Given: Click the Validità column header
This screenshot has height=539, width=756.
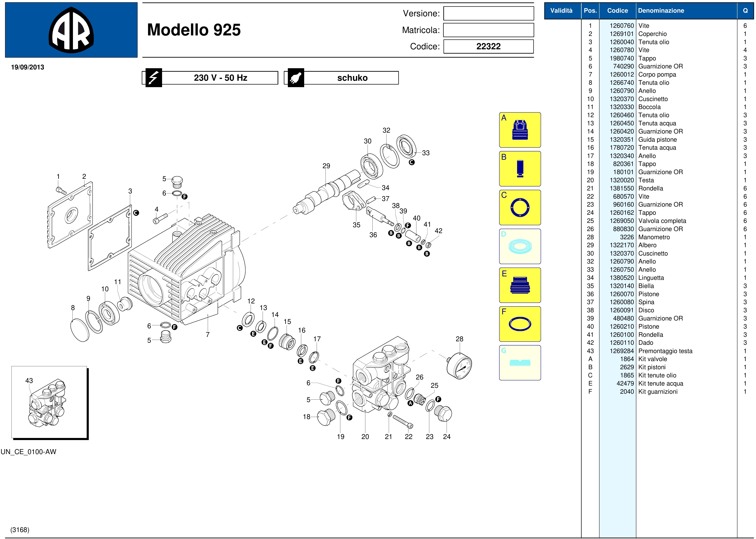Looking at the screenshot, I should coord(561,11).
